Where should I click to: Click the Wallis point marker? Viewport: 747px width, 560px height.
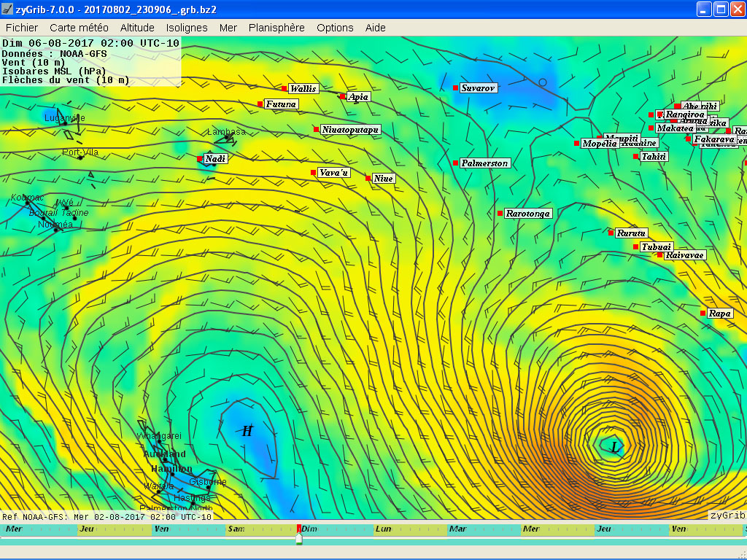point(285,88)
